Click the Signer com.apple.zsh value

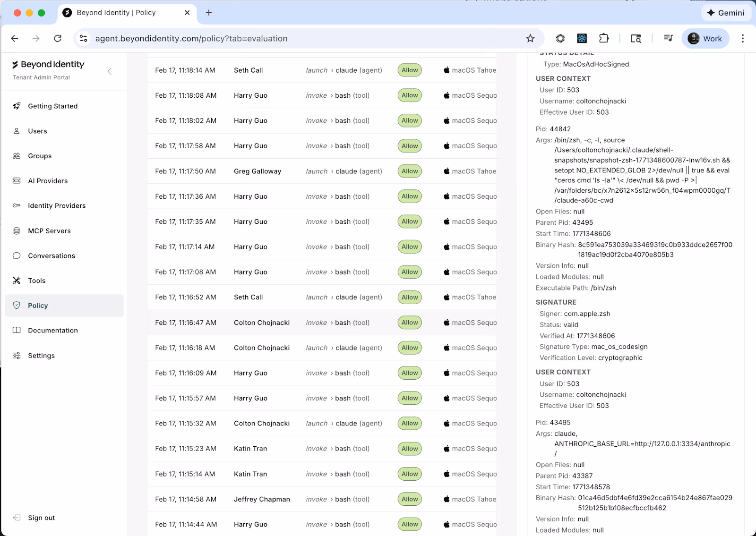[587, 314]
